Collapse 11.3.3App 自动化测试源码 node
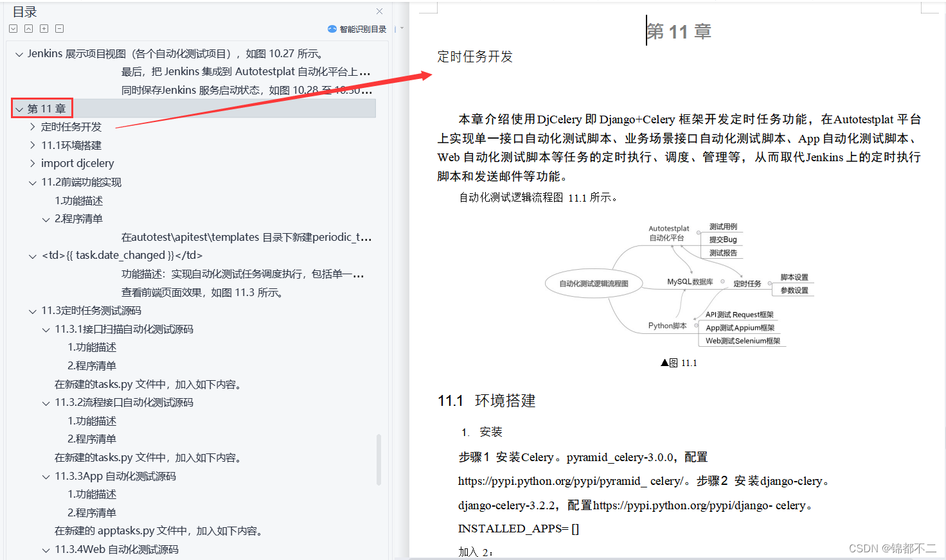Screen dimensions: 946x560 [x=46, y=477]
